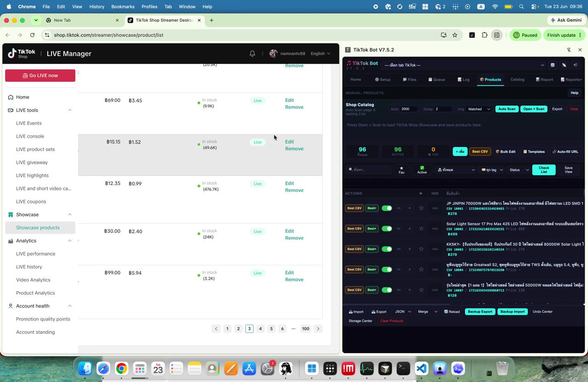
Task: Open the Report tab
Action: click(544, 79)
